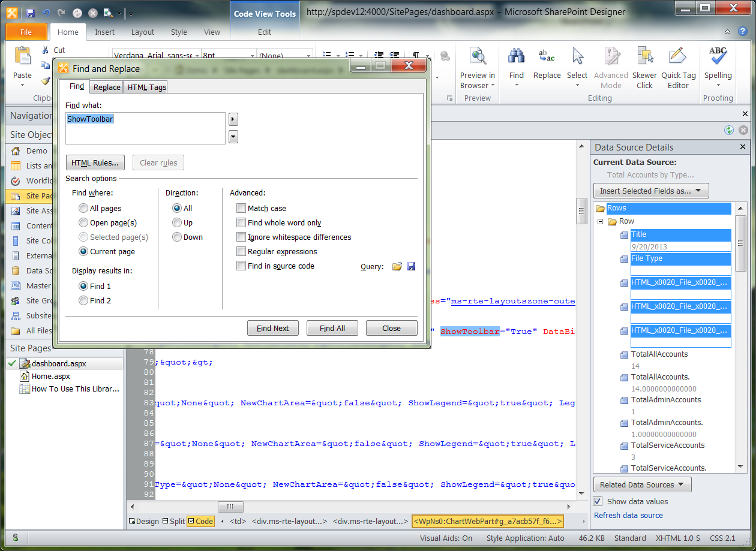The width and height of the screenshot is (756, 551).
Task: Enable Find whole word only
Action: pos(241,223)
